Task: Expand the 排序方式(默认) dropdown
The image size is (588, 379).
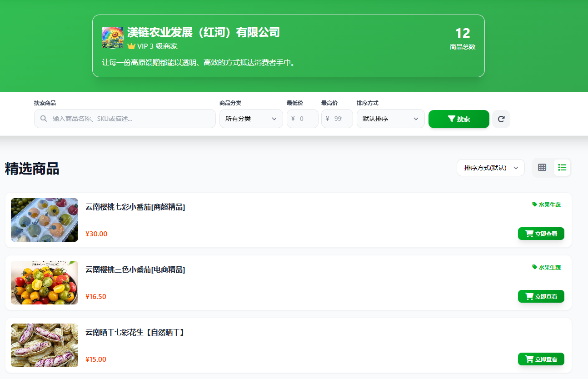Action: coord(490,168)
